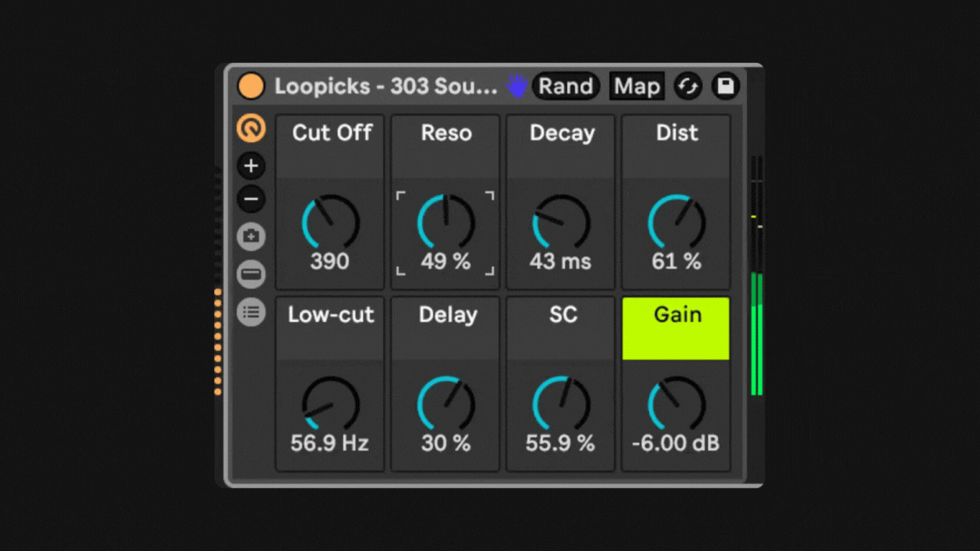Click the 56.9 Hz value
Image resolution: width=980 pixels, height=551 pixels.
tap(329, 443)
